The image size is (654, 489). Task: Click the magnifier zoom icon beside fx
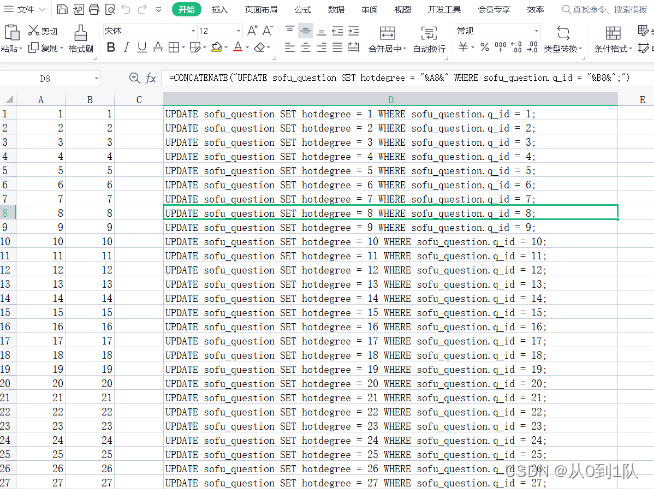tap(134, 78)
